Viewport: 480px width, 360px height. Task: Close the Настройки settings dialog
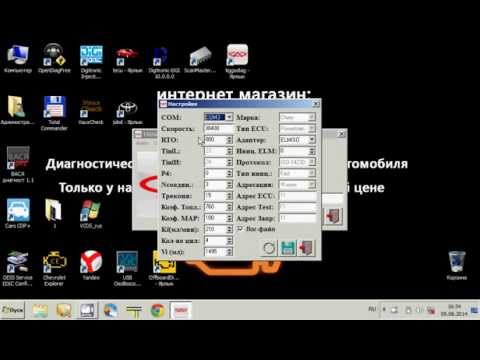[315, 104]
